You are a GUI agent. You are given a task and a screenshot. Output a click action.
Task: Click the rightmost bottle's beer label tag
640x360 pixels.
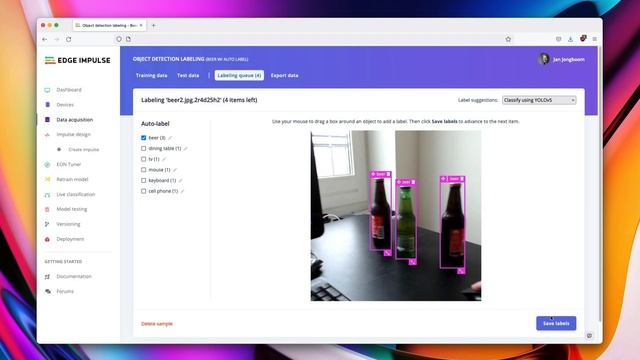point(454,179)
